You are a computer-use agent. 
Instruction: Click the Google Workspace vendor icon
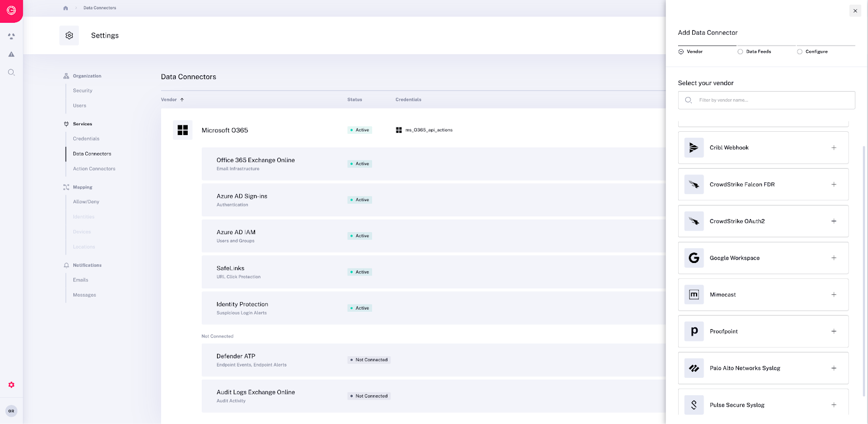pyautogui.click(x=694, y=258)
